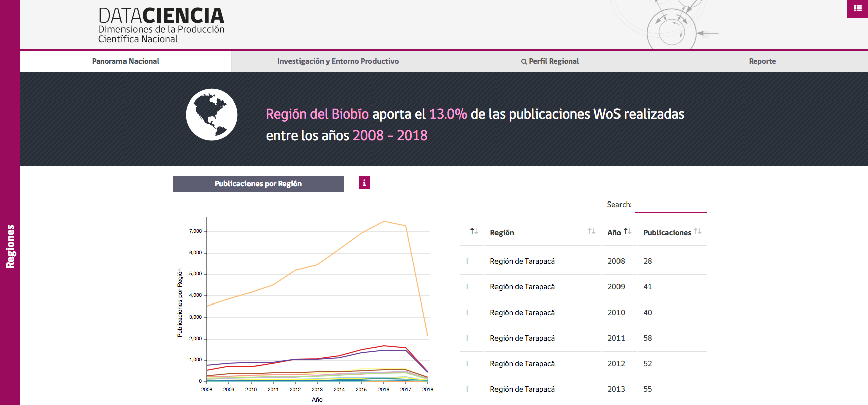Click the sort arrows in the first table column
Viewport: 868px width, 405px height.
[474, 231]
